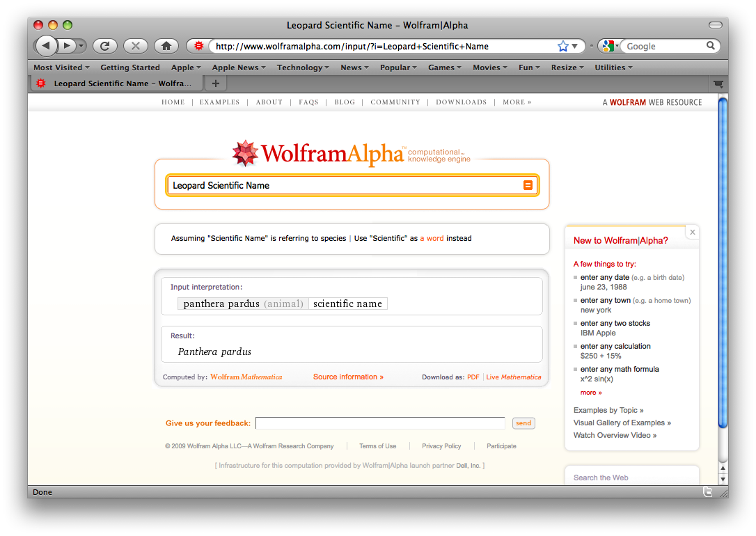Screen dimensions: 756x536
Task: Try the new york example
Action: click(595, 310)
